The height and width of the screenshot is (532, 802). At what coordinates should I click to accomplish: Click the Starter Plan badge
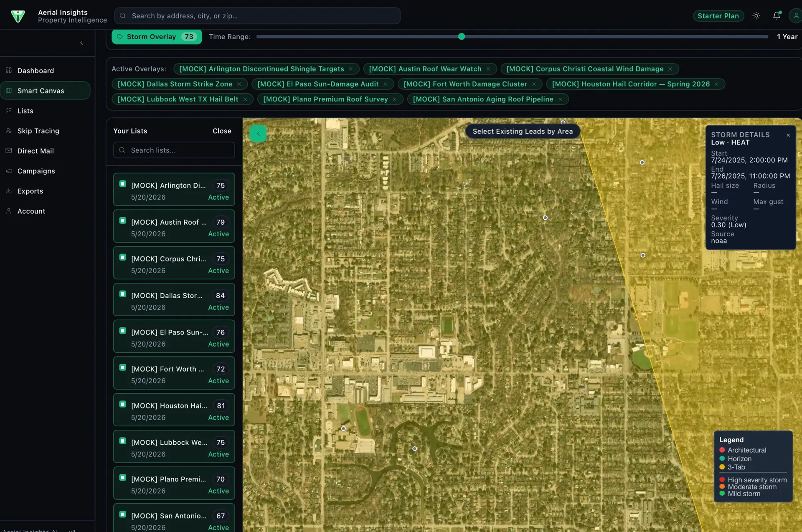point(718,16)
